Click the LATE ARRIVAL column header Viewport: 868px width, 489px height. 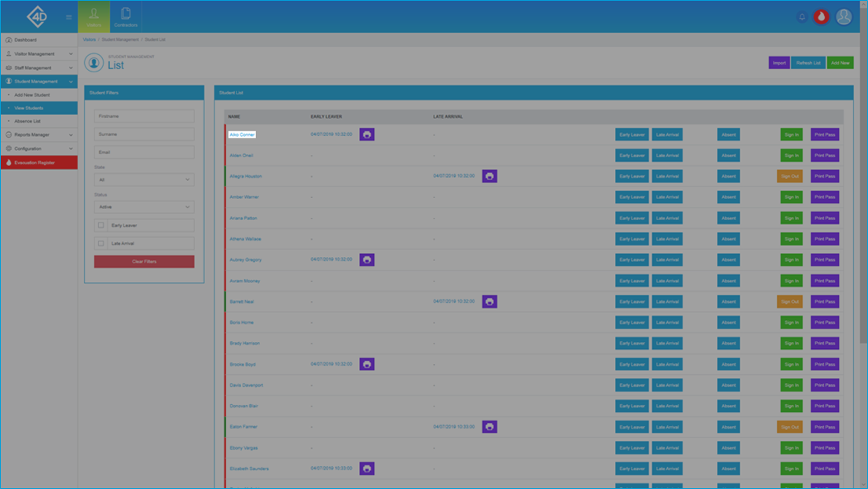(447, 117)
